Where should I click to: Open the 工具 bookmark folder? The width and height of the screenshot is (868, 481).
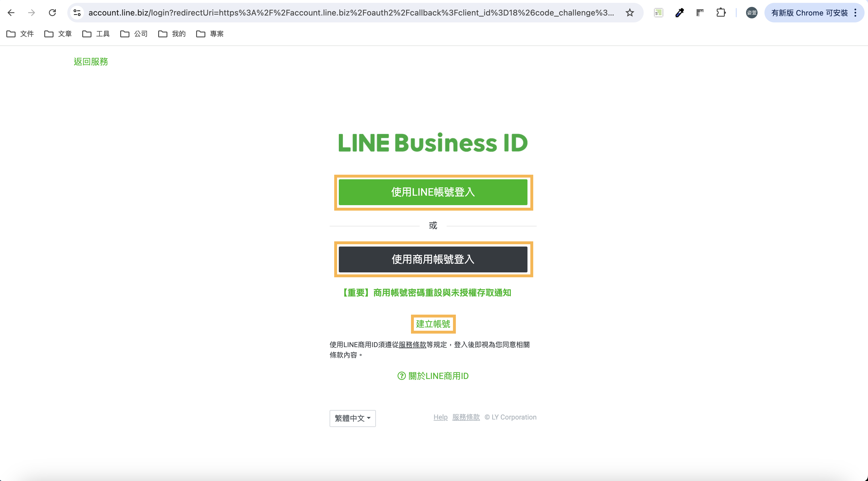tap(96, 34)
